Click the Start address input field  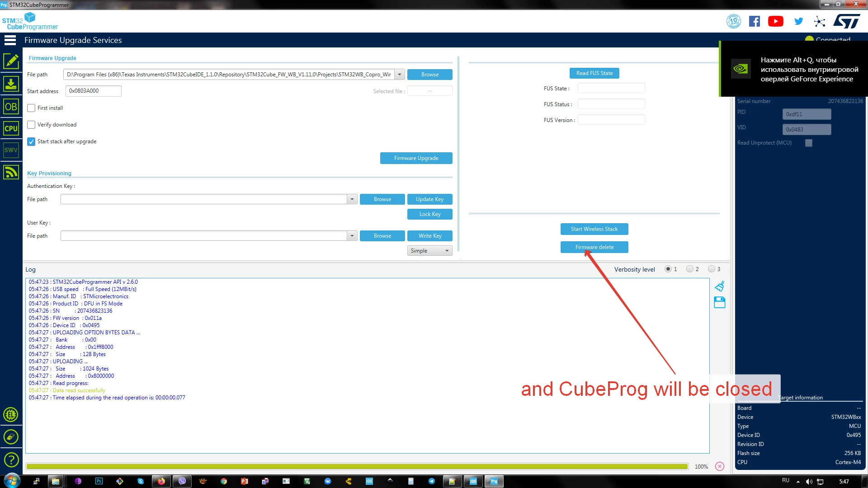[x=94, y=91]
